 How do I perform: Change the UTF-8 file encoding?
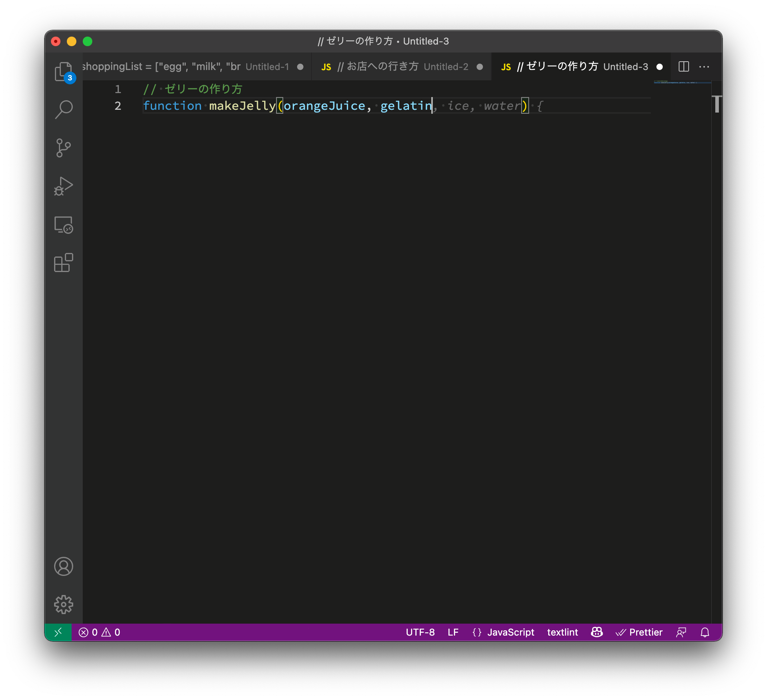coord(420,632)
